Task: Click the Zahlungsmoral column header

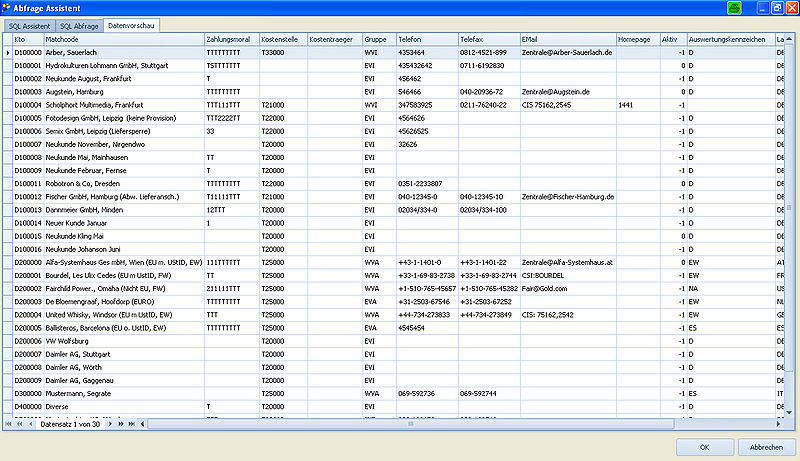Action: tap(232, 39)
